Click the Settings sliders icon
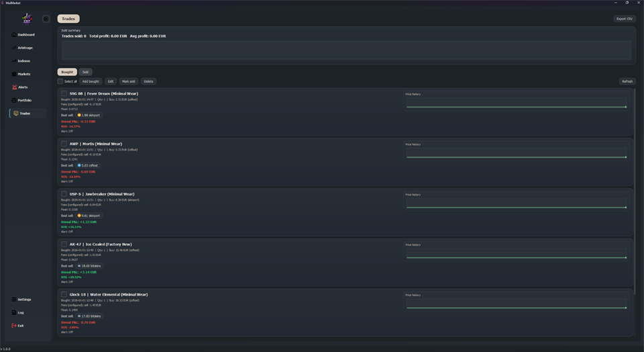Viewport: 644px width, 352px height. (14, 300)
